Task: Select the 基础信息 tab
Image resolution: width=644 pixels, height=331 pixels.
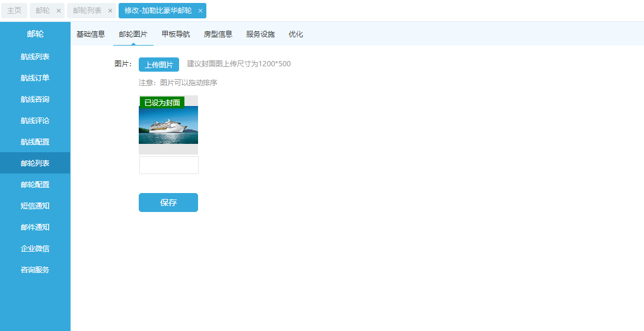Action: (91, 34)
